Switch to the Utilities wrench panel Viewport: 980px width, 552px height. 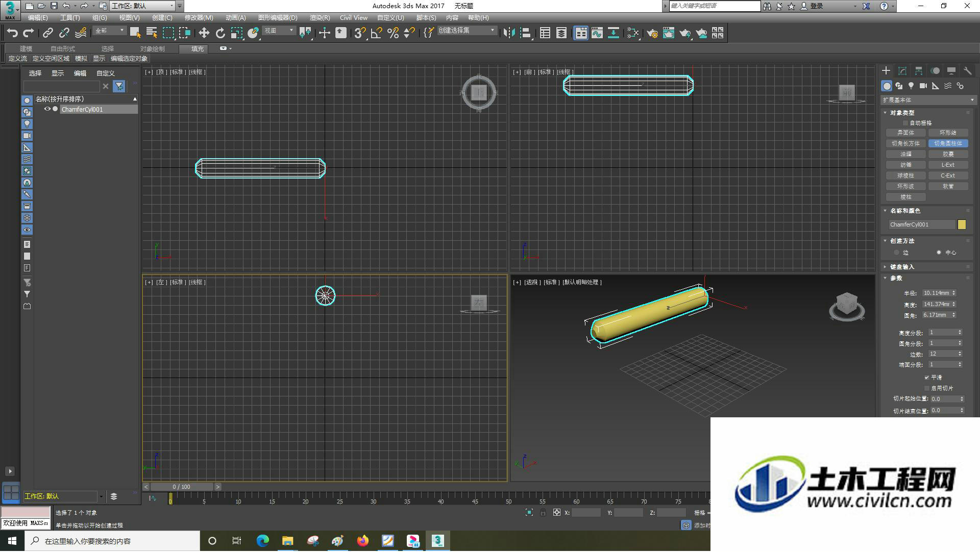967,71
